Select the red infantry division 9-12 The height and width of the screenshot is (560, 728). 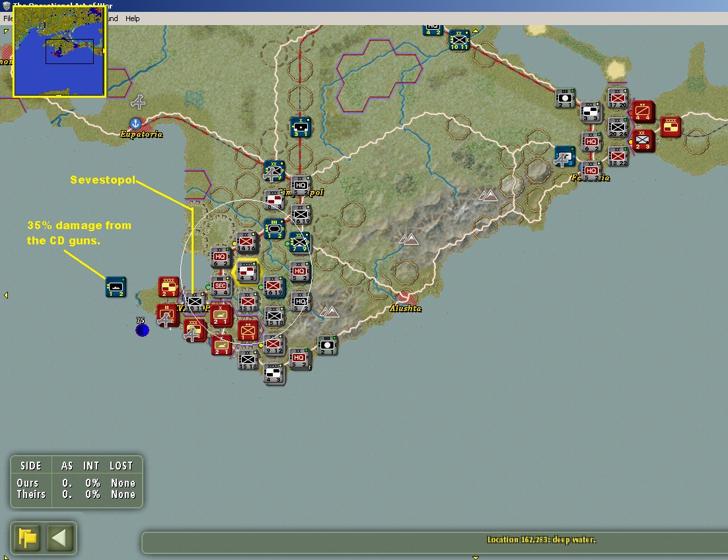pos(274,345)
